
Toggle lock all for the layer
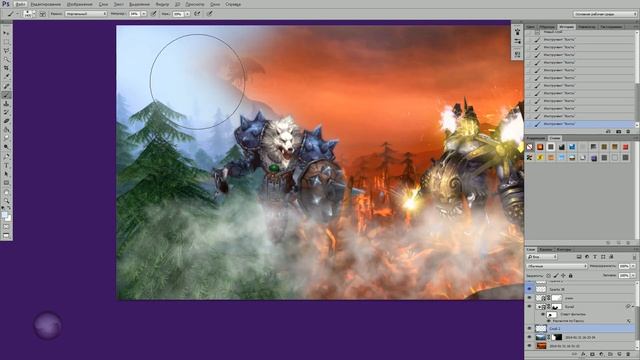(571, 276)
